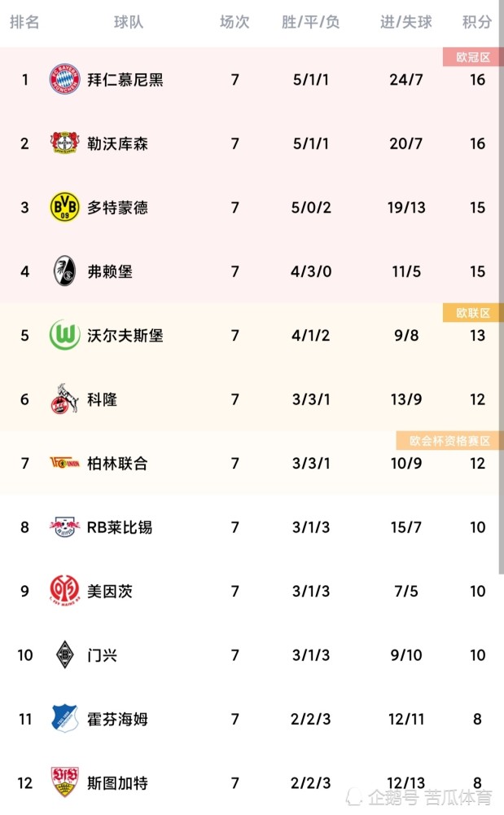Tap the 欧冠区 zone label

pos(471,57)
